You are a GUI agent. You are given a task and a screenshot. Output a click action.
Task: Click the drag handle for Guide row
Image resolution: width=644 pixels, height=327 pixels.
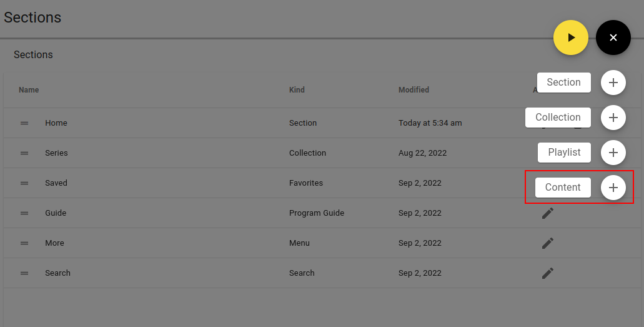coord(24,213)
